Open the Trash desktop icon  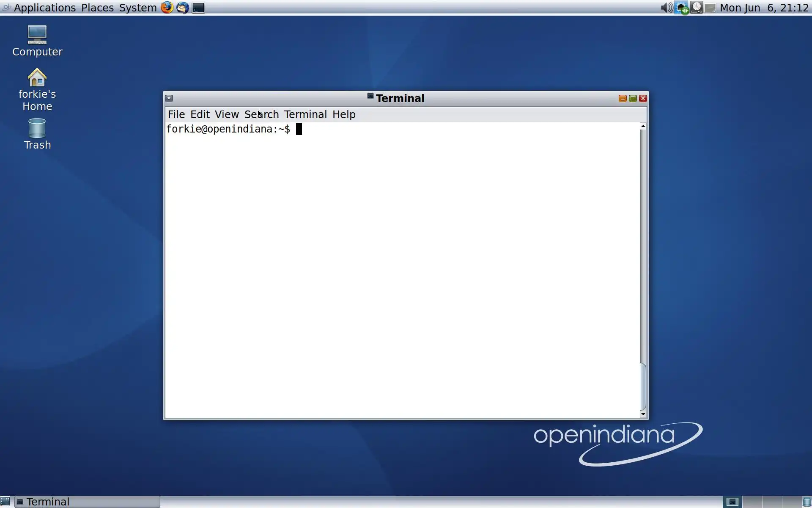pyautogui.click(x=37, y=128)
